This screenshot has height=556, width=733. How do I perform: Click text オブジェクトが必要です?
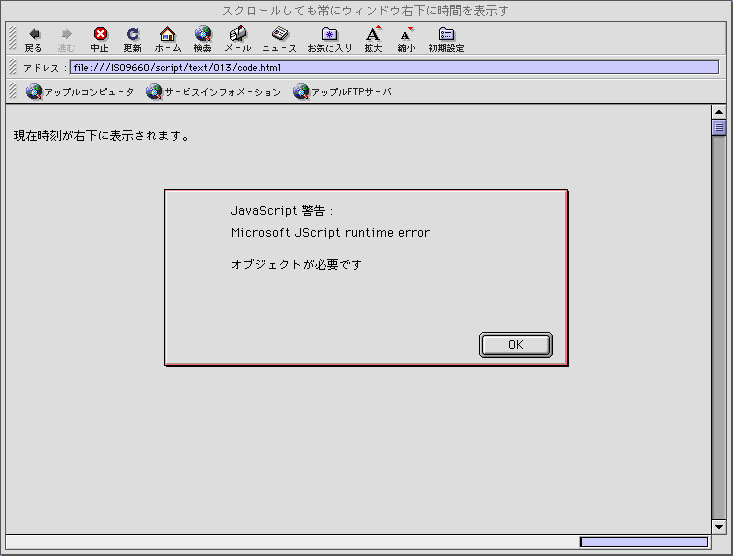(296, 265)
